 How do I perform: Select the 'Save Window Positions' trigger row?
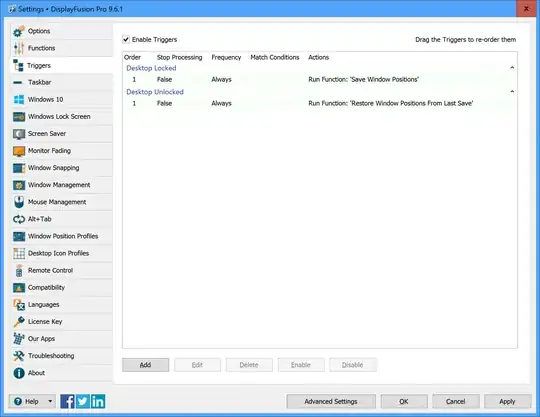(x=320, y=80)
